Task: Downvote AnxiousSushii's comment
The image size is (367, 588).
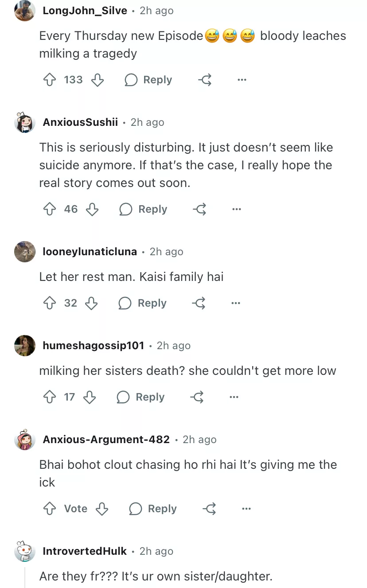Action: [x=92, y=209]
